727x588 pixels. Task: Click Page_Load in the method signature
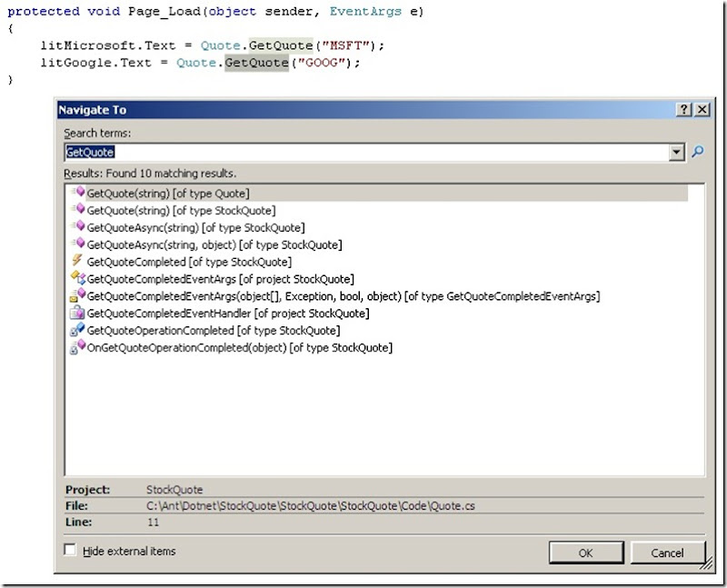click(x=164, y=12)
